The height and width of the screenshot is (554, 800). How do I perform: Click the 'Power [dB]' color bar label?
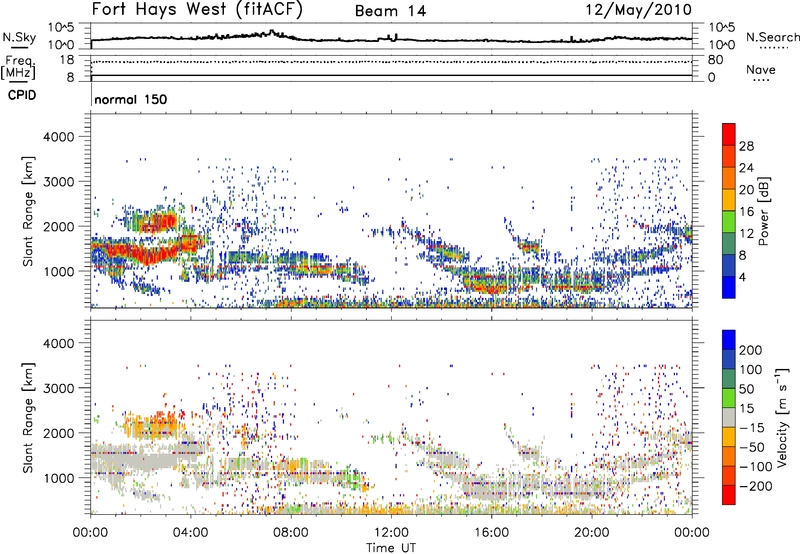click(764, 211)
